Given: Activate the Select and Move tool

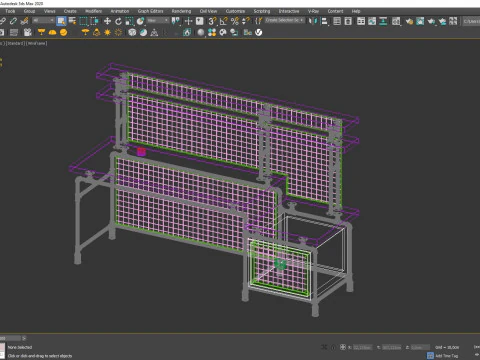Looking at the screenshot, I should pos(107,21).
